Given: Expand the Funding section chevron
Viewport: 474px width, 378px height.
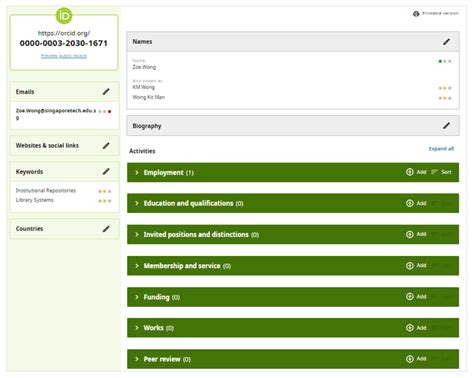Looking at the screenshot, I should [x=137, y=297].
